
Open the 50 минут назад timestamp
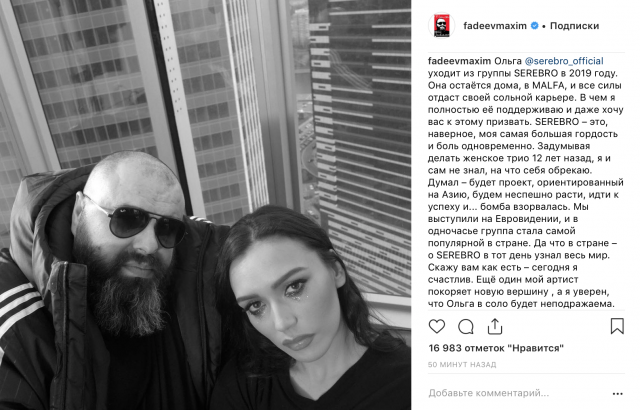pos(462,365)
